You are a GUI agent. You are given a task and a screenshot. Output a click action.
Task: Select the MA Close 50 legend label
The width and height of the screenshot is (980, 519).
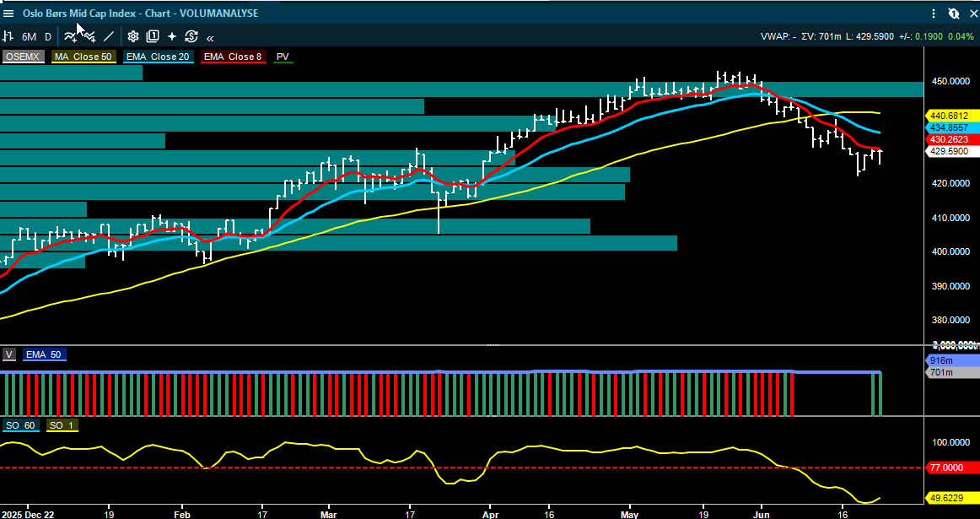click(x=83, y=57)
